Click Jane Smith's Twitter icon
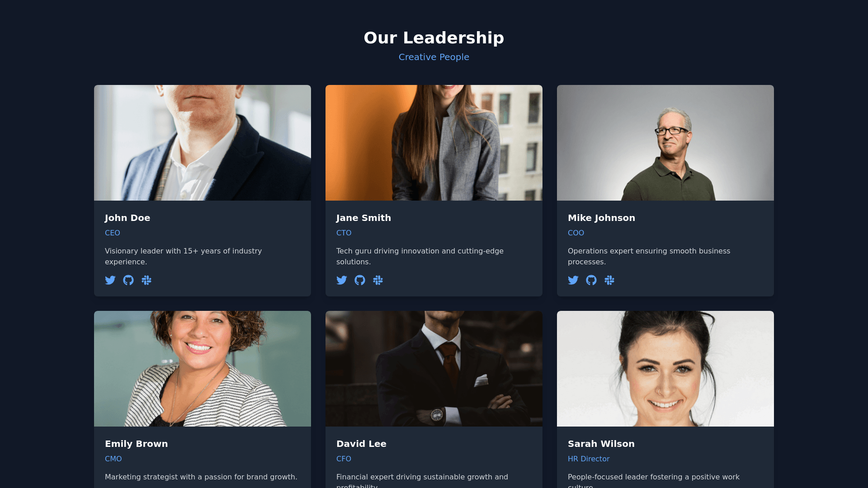 pos(342,280)
